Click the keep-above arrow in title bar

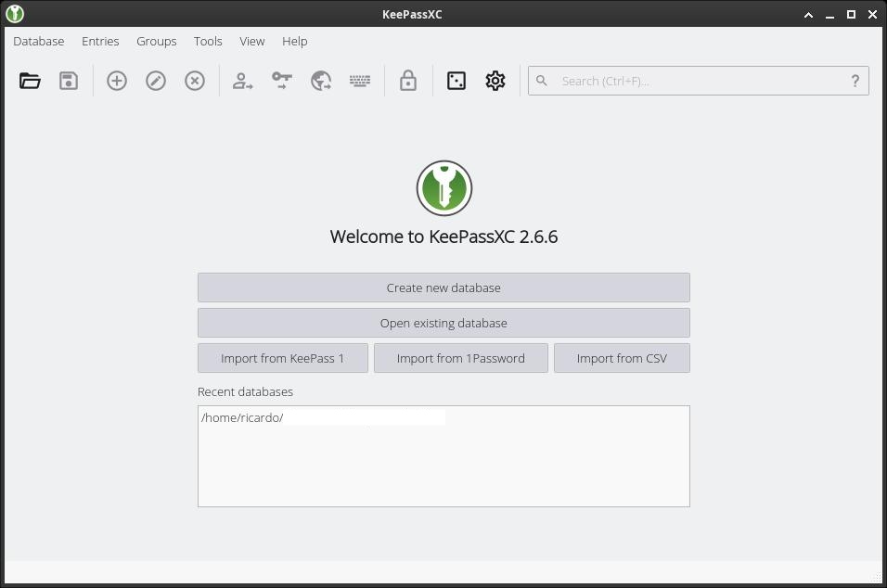click(808, 15)
